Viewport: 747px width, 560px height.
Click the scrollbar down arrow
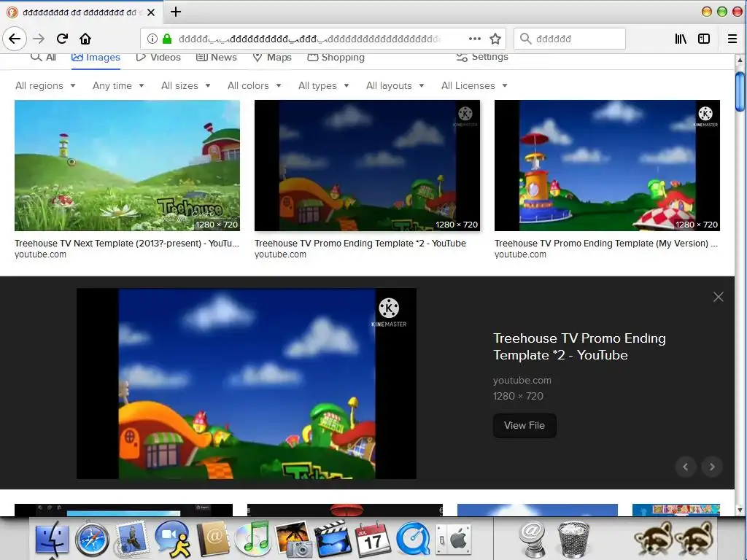[740, 510]
